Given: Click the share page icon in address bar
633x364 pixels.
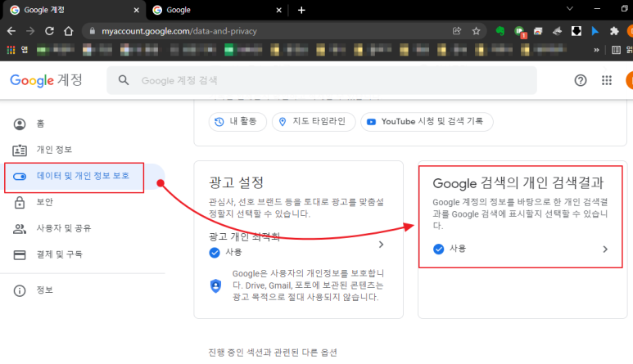Looking at the screenshot, I should point(457,31).
